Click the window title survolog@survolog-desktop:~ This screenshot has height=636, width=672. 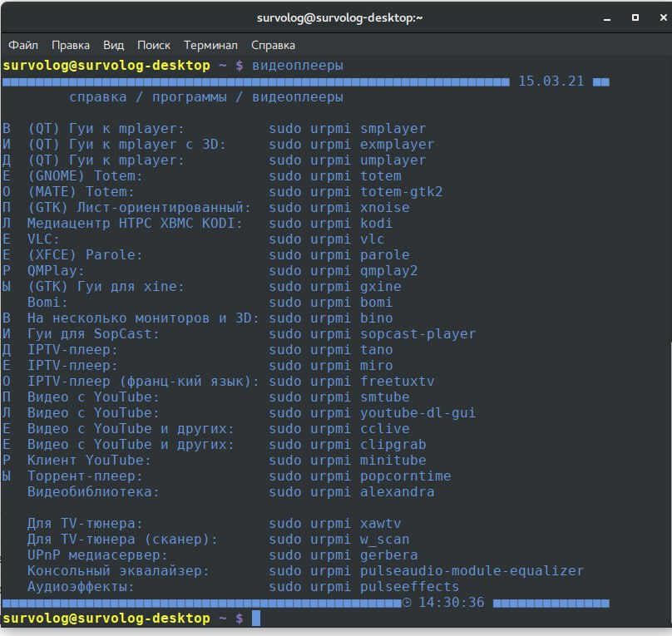tap(339, 17)
